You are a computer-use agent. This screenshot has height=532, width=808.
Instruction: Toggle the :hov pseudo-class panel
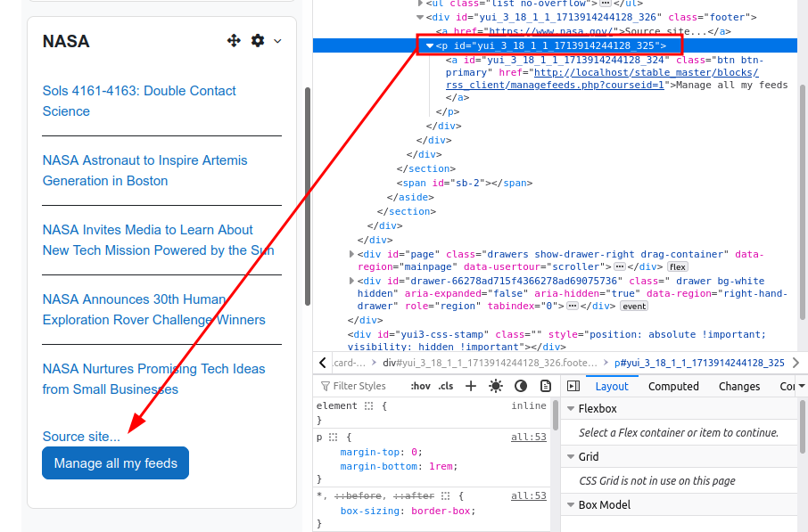pyautogui.click(x=420, y=386)
